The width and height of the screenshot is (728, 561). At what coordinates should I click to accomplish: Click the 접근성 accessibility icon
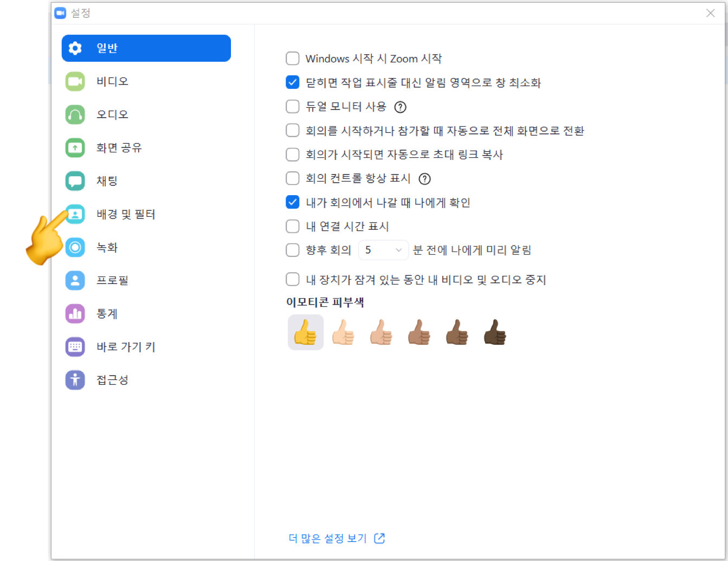(x=75, y=380)
